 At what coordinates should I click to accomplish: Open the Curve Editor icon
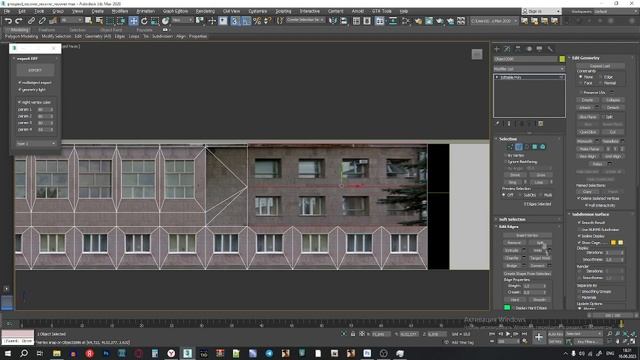(393, 20)
